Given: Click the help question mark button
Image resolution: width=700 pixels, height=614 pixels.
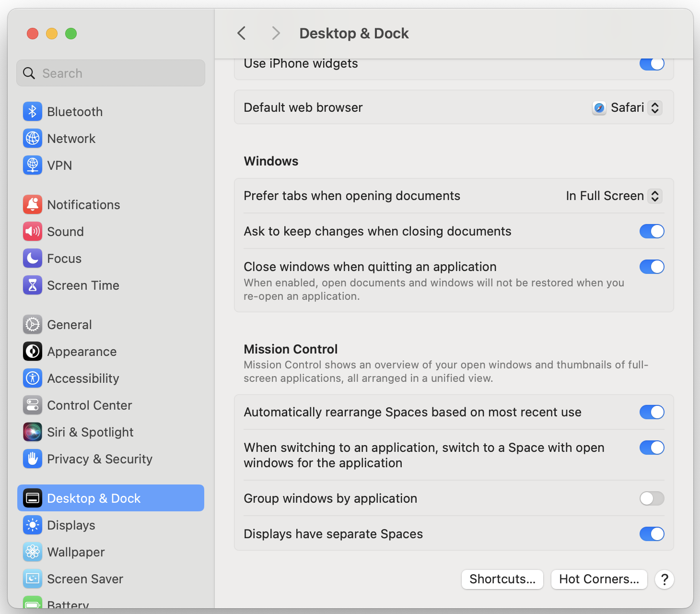Looking at the screenshot, I should tap(665, 579).
